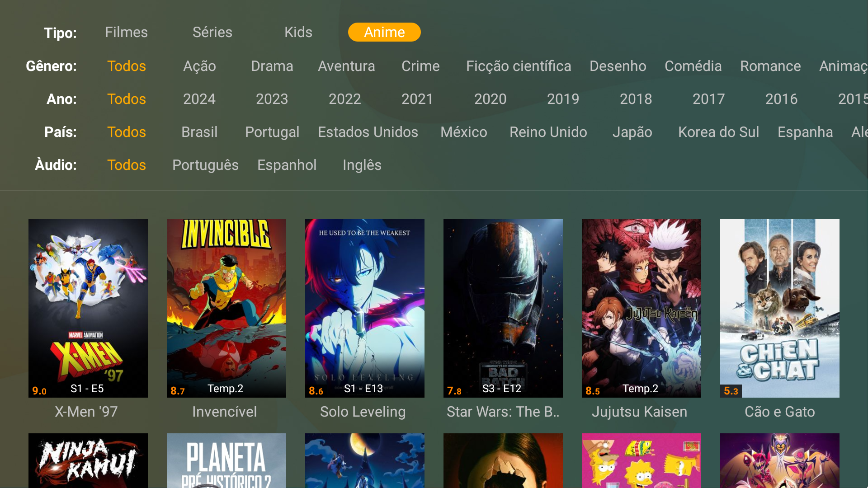Filter audio by Português

point(205,165)
